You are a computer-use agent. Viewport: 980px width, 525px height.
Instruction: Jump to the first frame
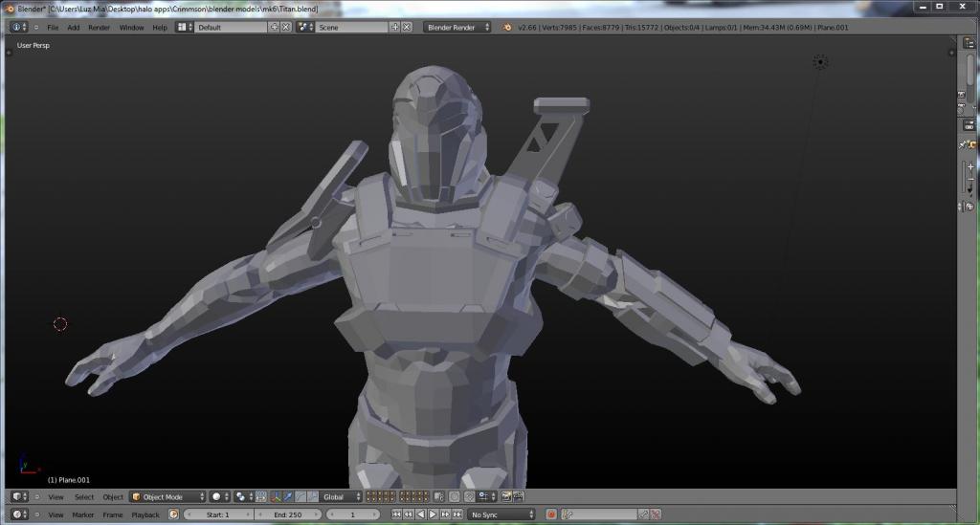coord(396,514)
